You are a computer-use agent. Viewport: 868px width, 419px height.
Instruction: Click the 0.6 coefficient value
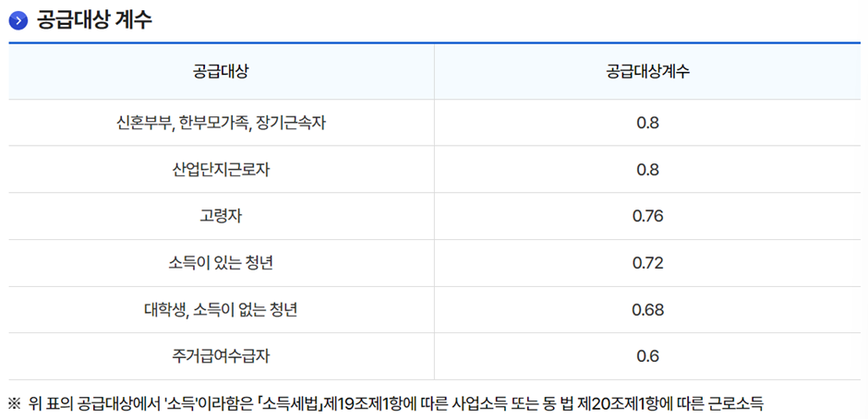tap(647, 356)
